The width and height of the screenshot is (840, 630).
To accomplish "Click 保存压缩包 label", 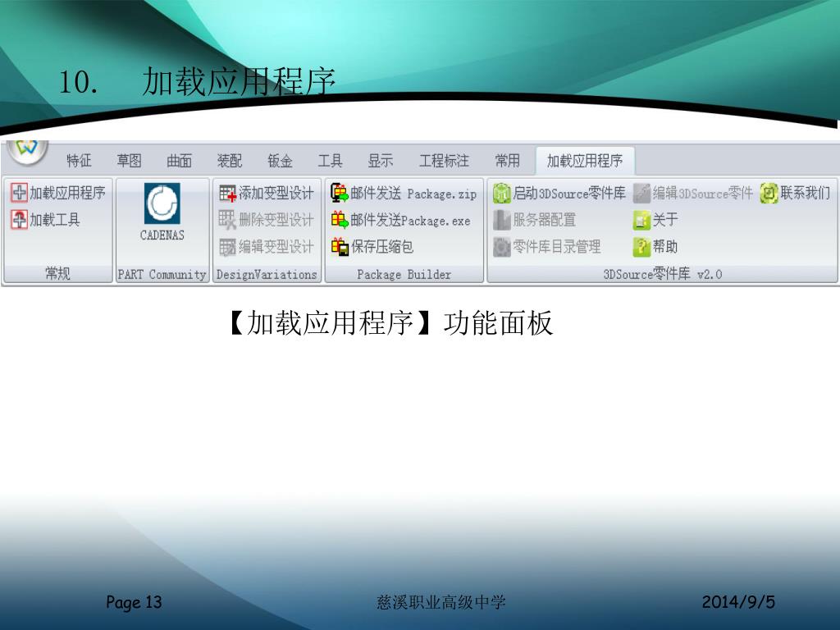I will tap(382, 247).
